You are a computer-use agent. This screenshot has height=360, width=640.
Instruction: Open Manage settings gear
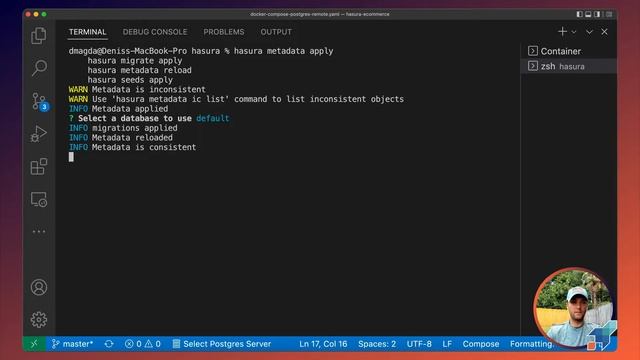(39, 320)
